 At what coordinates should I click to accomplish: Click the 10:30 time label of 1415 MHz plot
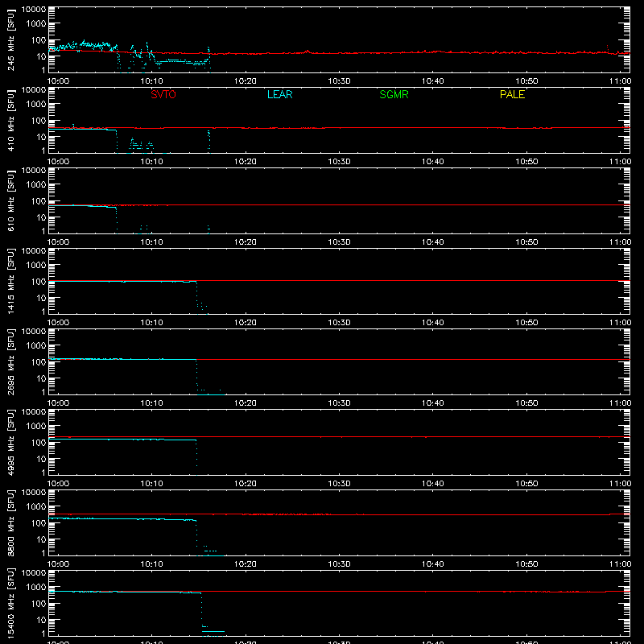pyautogui.click(x=339, y=323)
